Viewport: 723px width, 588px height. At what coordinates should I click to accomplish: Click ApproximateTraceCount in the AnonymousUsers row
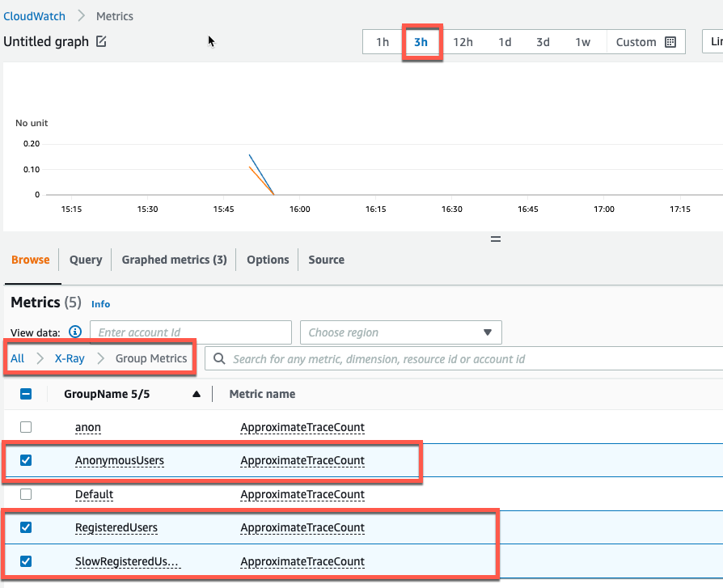pos(302,461)
